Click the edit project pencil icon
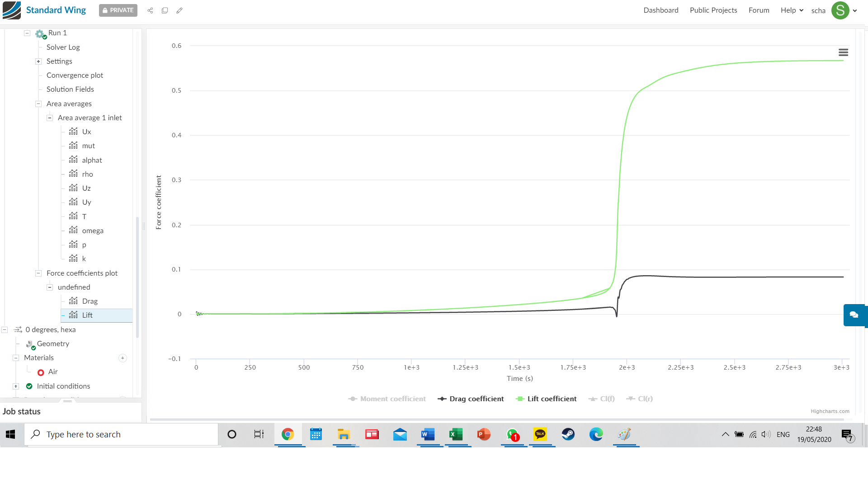 (x=179, y=10)
